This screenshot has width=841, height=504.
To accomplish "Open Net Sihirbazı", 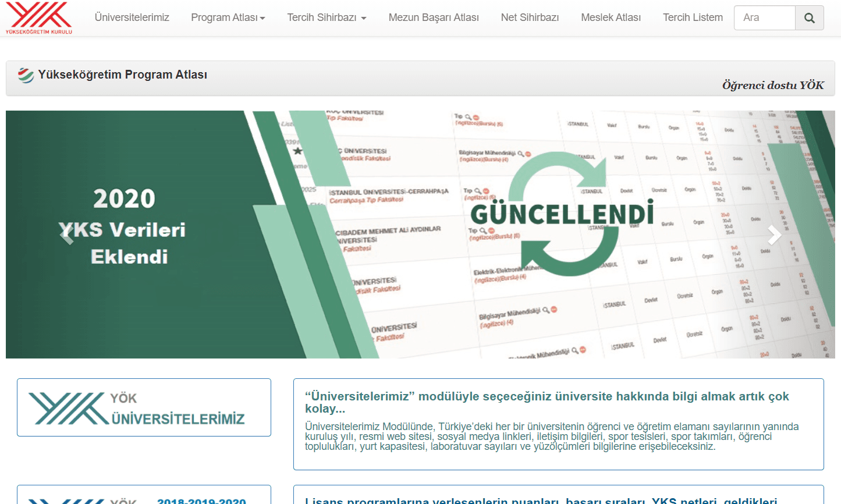I will 530,17.
